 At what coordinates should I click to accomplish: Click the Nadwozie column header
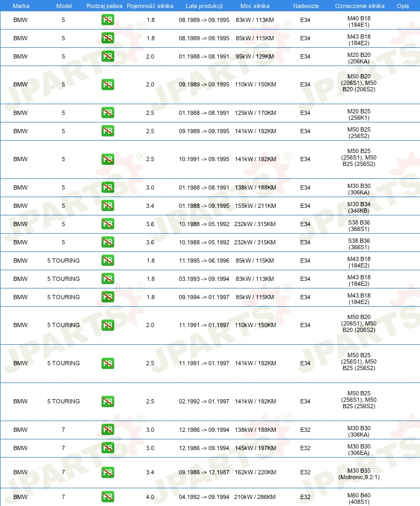pos(306,6)
